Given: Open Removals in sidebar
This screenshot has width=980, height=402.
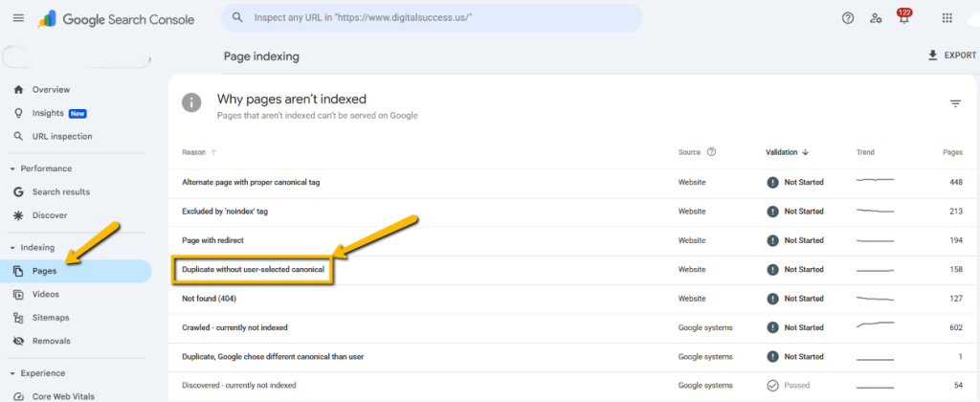Looking at the screenshot, I should point(52,341).
